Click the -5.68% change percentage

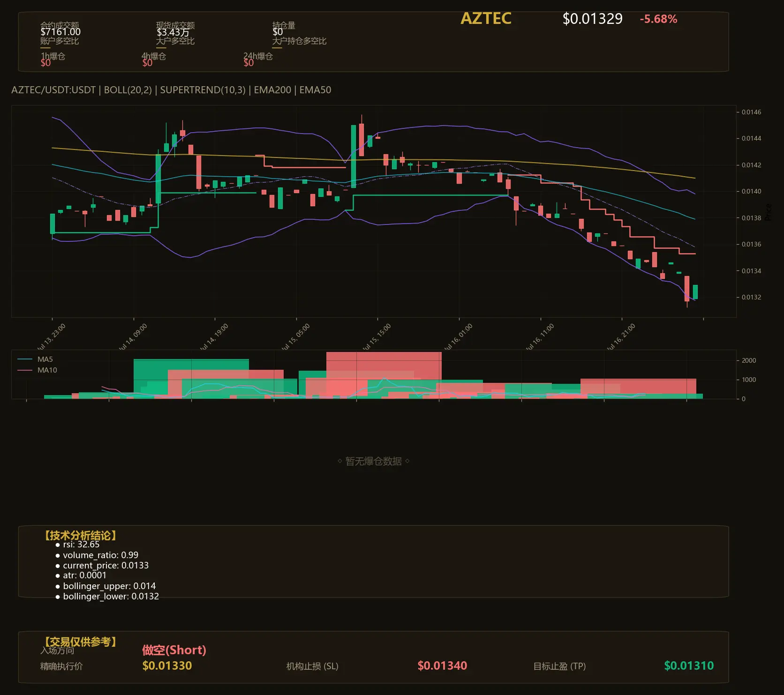click(658, 19)
